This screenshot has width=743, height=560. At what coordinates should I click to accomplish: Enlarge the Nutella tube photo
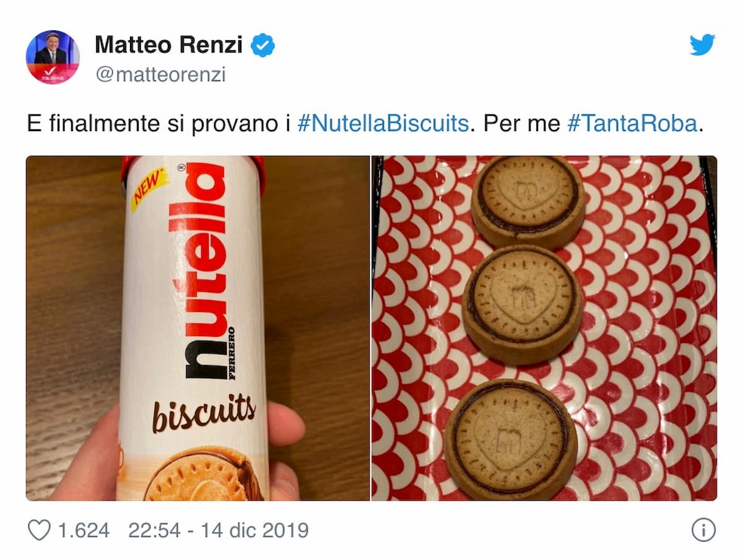[198, 328]
